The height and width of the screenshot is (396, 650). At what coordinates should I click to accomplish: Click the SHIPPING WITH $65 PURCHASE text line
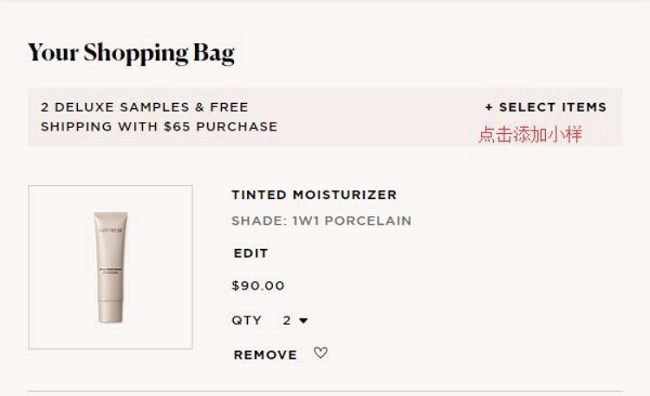(x=159, y=126)
